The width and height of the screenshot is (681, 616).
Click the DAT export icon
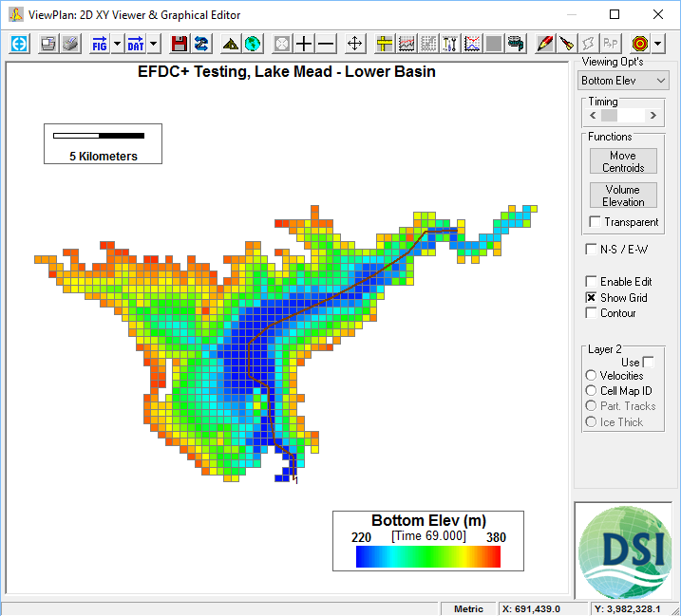coord(136,44)
